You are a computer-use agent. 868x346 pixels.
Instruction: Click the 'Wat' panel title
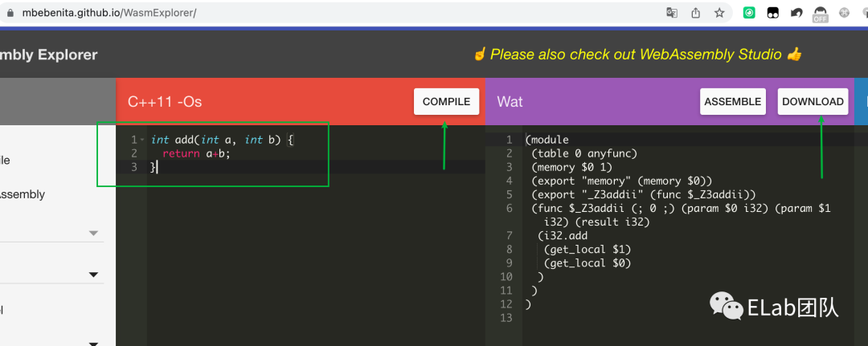(x=510, y=102)
